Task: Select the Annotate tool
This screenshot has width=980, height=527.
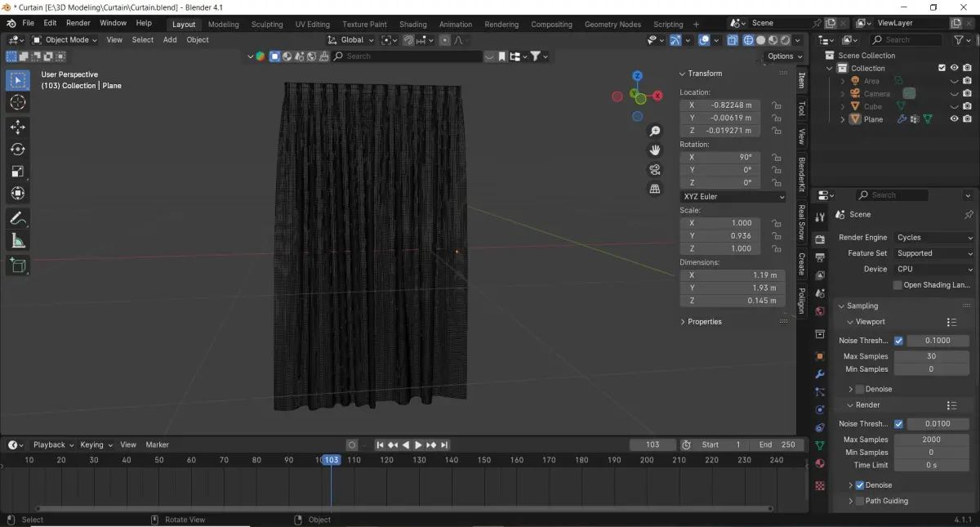Action: (17, 218)
